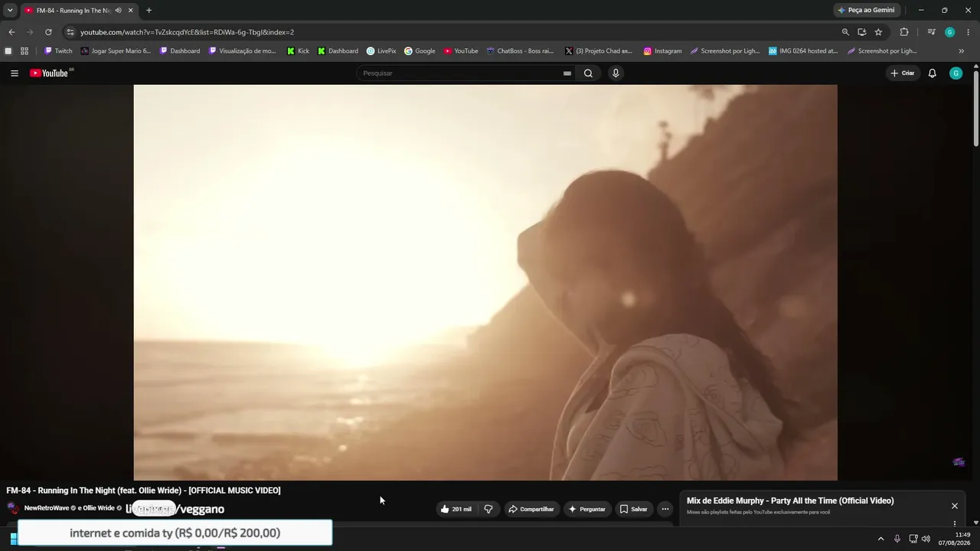This screenshot has width=980, height=551.
Task: Click the magnifier search button on YouTube
Action: click(x=588, y=73)
